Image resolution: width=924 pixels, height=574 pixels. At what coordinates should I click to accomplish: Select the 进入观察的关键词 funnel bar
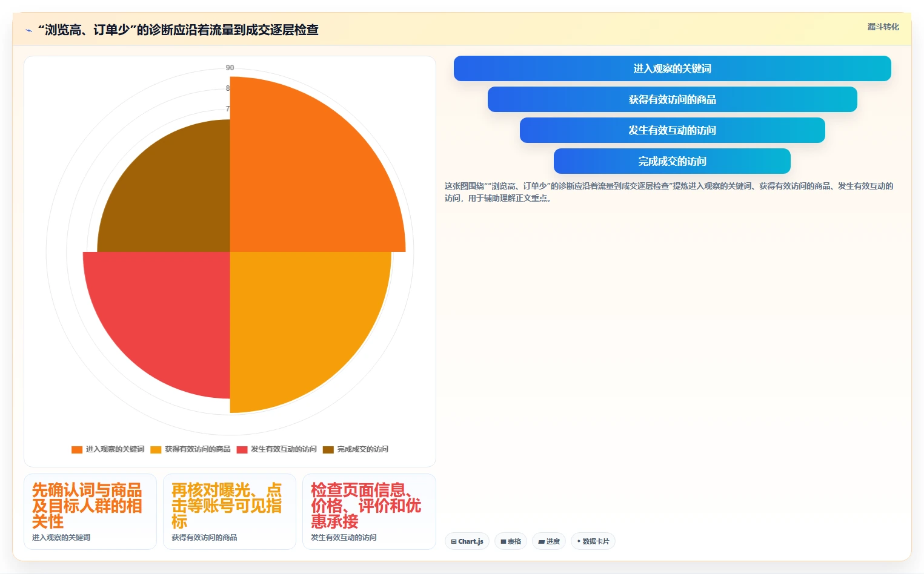672,68
